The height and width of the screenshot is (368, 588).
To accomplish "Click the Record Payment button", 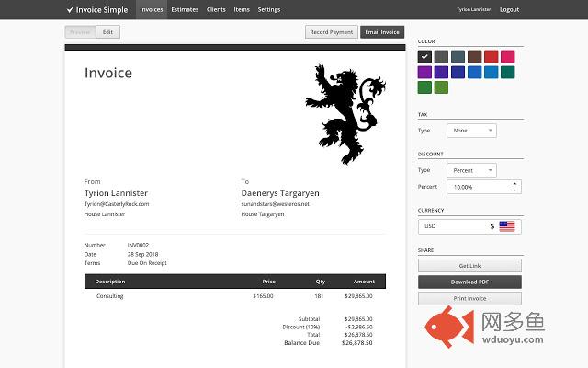I will click(331, 32).
